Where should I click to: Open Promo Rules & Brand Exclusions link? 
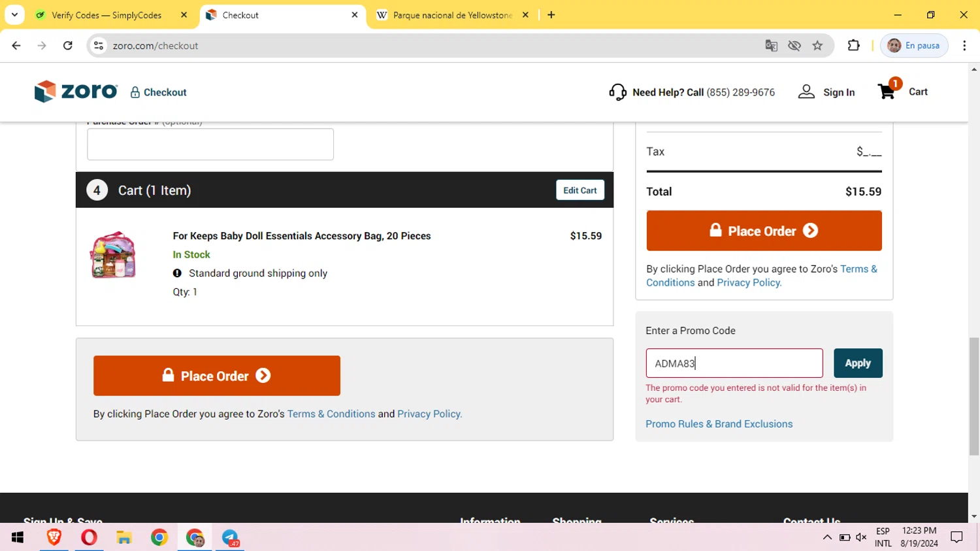[719, 424]
